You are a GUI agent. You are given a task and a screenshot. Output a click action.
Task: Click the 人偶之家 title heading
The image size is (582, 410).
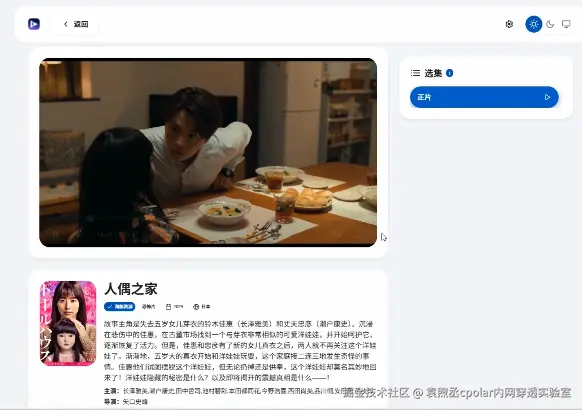tap(131, 289)
